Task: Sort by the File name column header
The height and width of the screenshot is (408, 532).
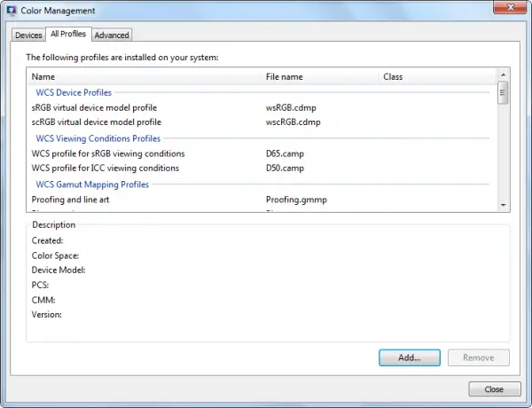Action: (319, 76)
